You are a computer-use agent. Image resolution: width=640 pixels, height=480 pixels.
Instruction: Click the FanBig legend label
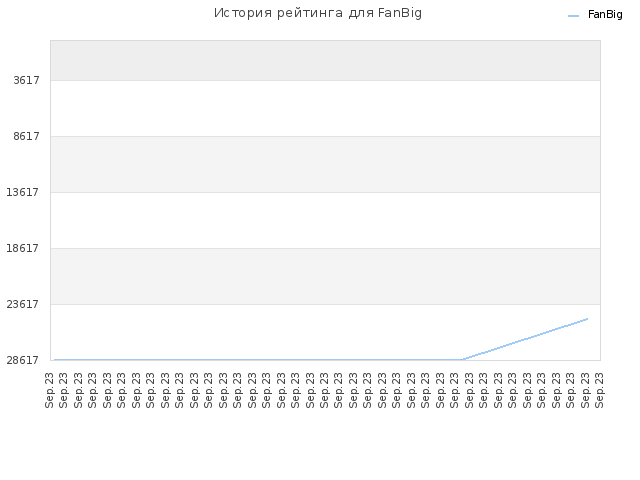tap(605, 15)
